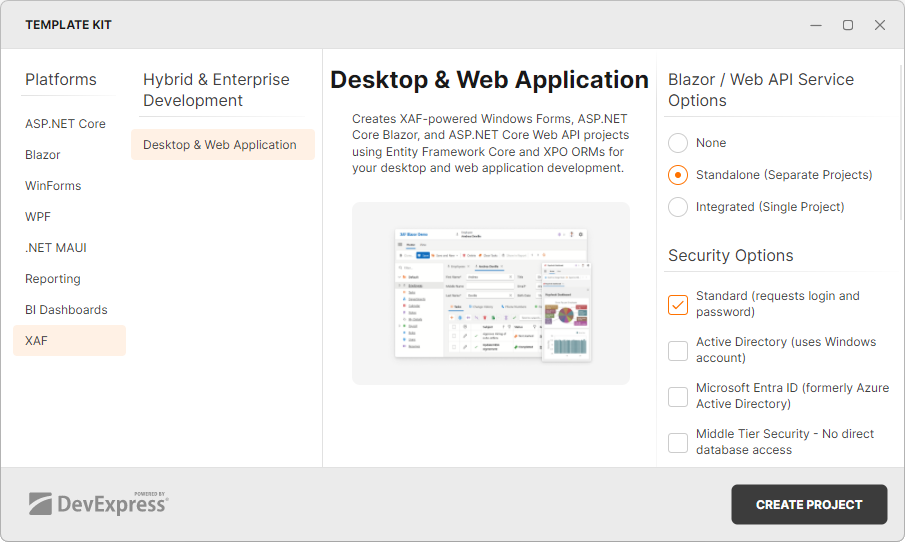Open the WPF platform entry

tap(38, 217)
